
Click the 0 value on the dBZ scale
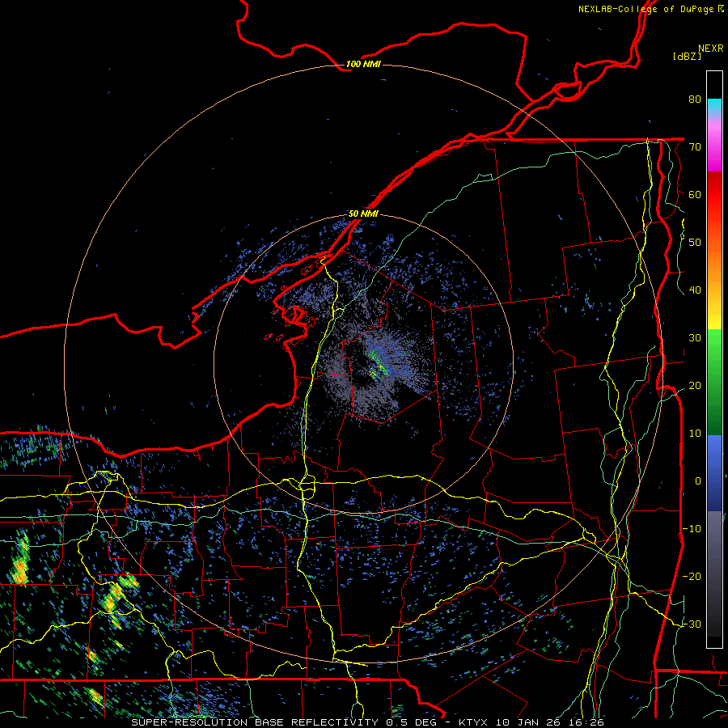(698, 481)
